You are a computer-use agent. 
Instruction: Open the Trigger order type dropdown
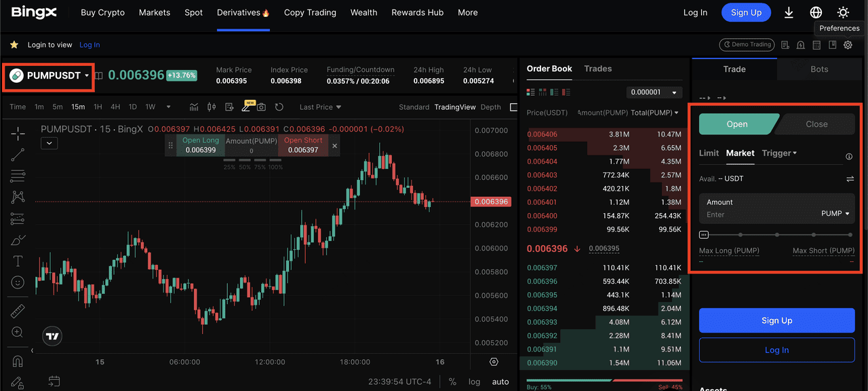[x=779, y=153]
